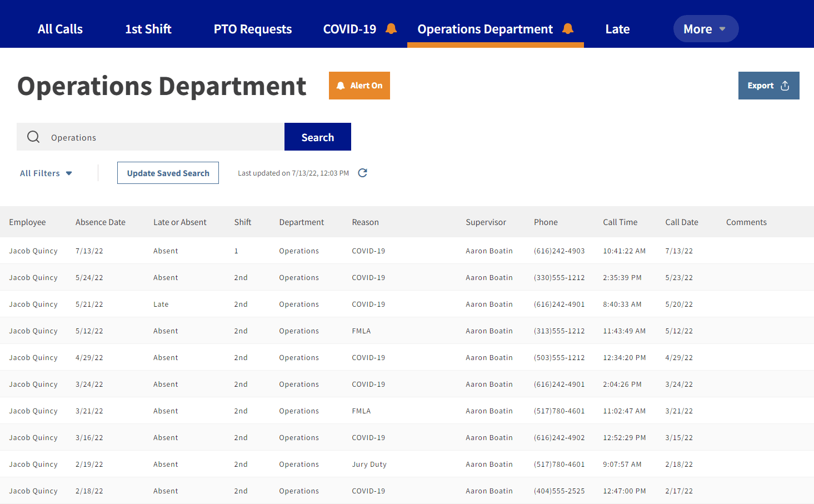
Task: Open the More menu dropdown
Action: [x=705, y=29]
